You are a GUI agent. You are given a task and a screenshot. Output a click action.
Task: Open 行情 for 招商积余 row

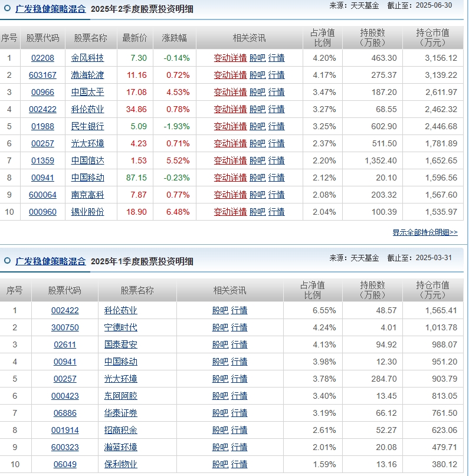pyautogui.click(x=239, y=430)
